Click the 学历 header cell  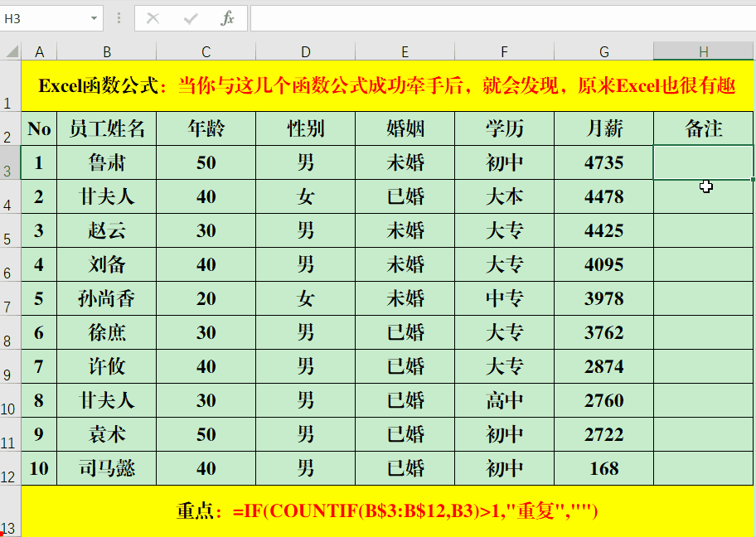[504, 128]
